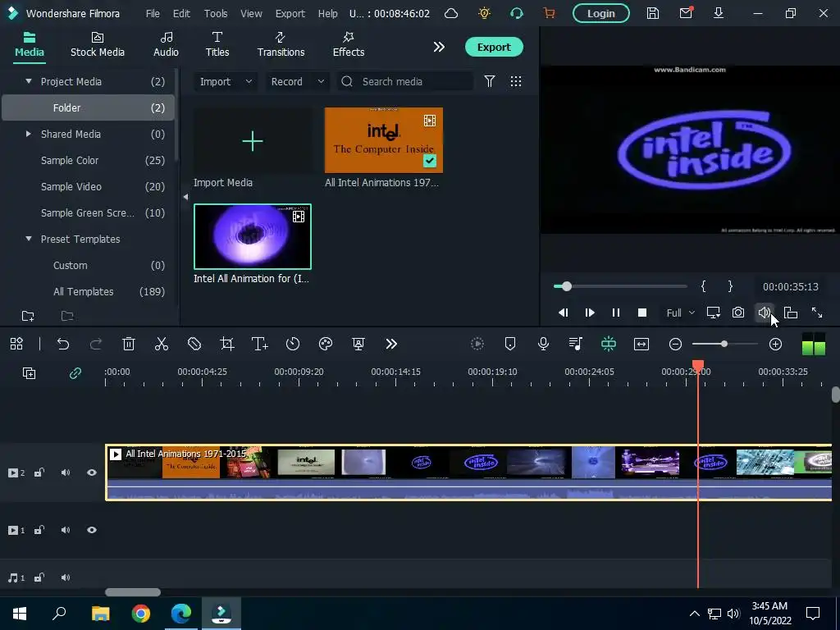
Task: Open the File menu
Action: pyautogui.click(x=153, y=13)
